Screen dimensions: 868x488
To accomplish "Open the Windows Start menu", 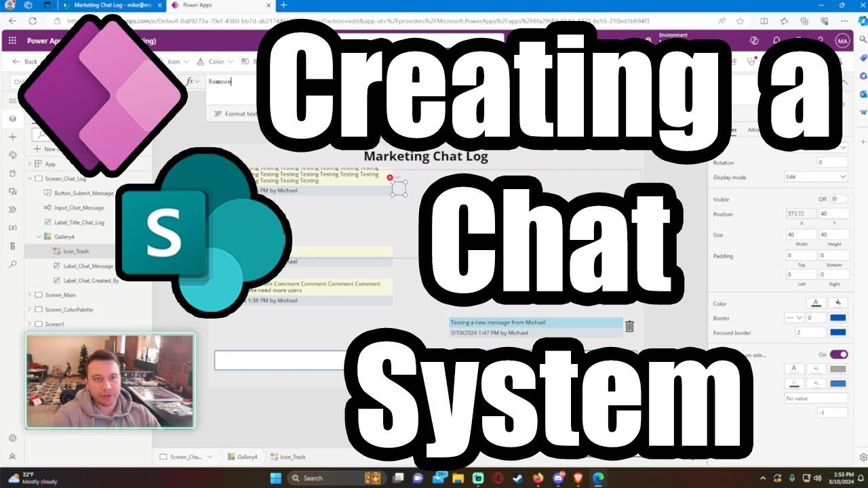I will (x=276, y=478).
